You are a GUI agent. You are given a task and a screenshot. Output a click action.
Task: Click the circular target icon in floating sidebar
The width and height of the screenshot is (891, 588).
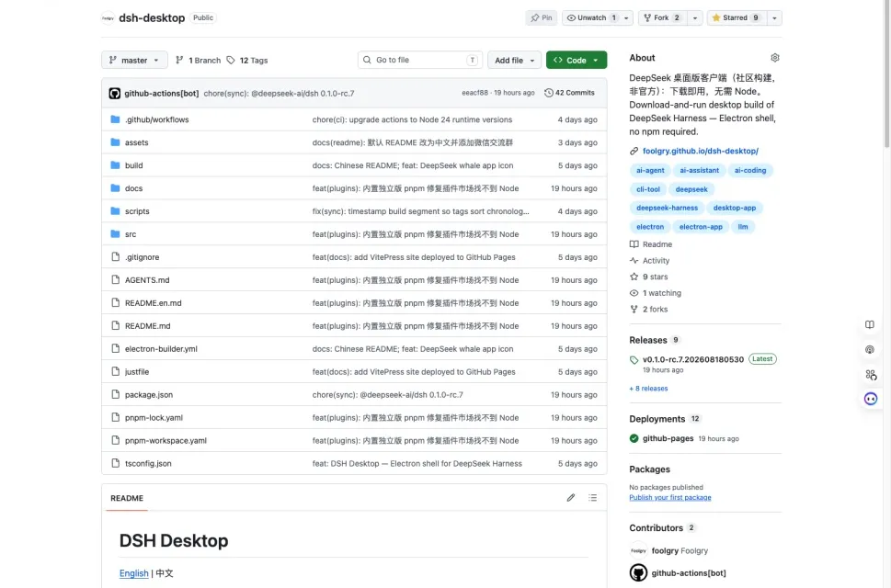point(870,350)
